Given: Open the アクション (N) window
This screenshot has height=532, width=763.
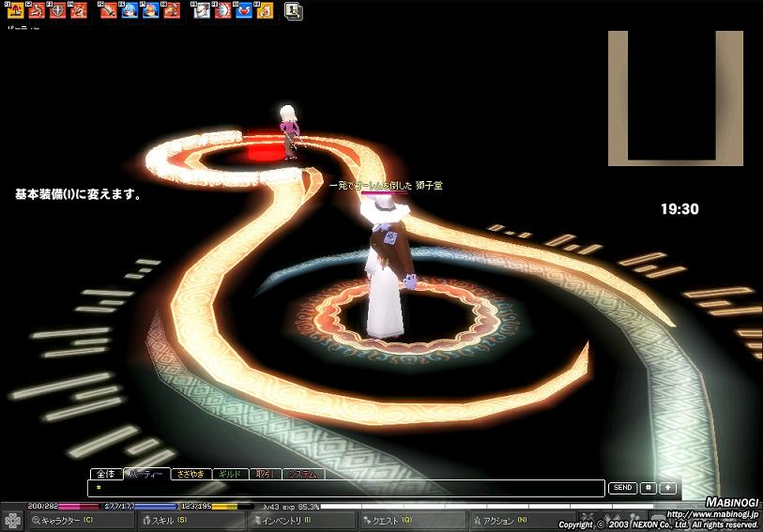Looking at the screenshot, I should coord(523,521).
